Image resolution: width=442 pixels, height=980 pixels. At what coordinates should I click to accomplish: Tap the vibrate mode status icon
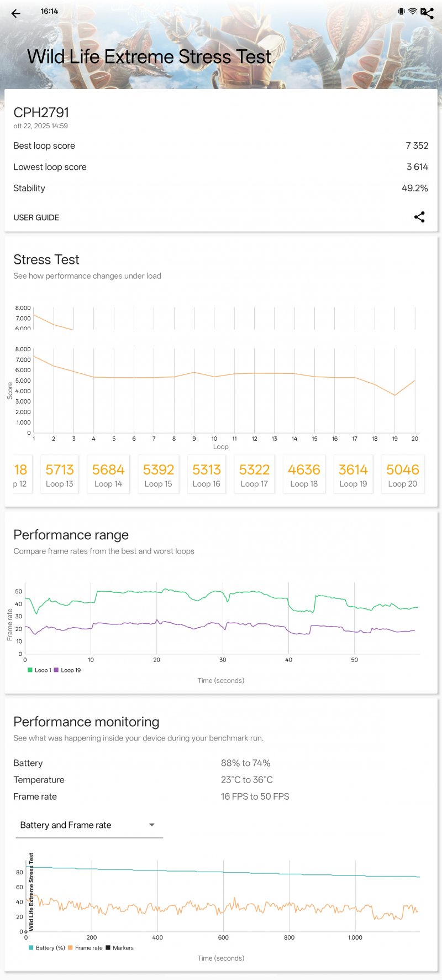click(x=401, y=11)
